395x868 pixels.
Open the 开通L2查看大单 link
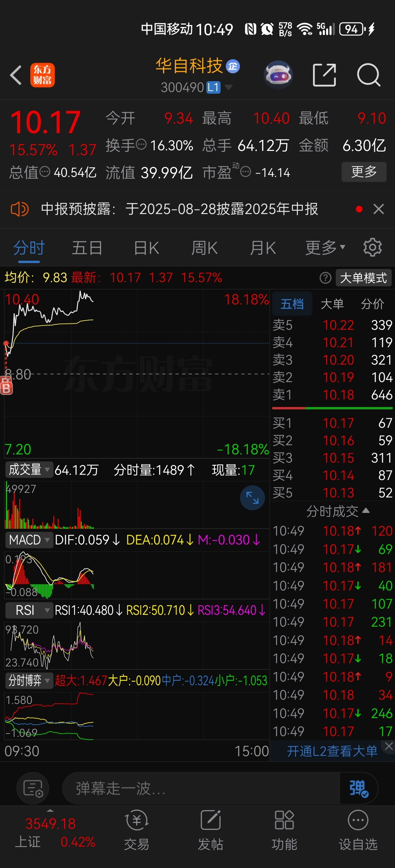click(332, 751)
